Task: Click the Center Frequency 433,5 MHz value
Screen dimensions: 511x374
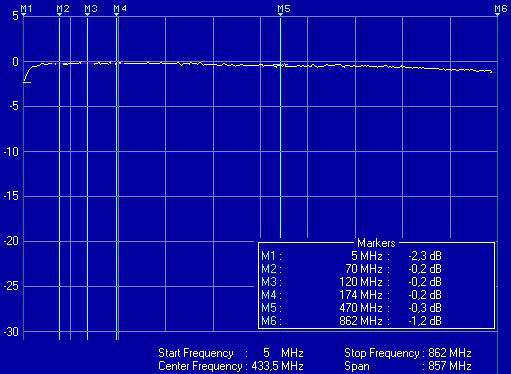Action: point(277,366)
